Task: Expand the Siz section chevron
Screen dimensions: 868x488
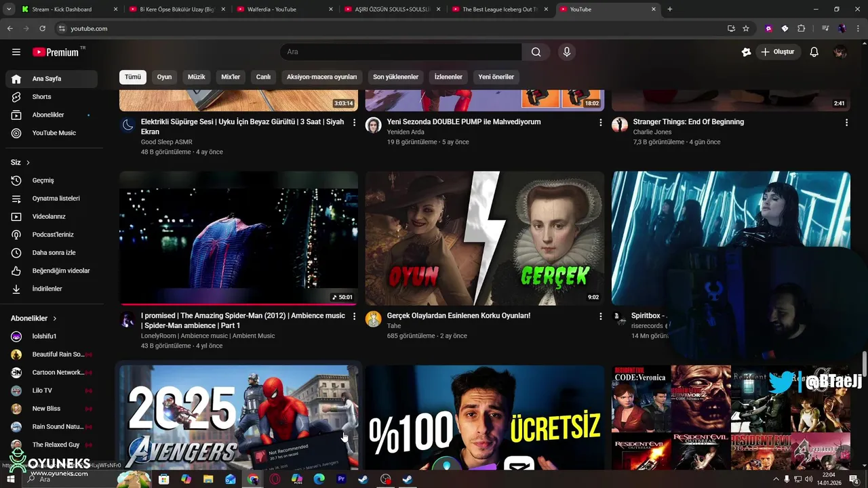Action: point(28,163)
